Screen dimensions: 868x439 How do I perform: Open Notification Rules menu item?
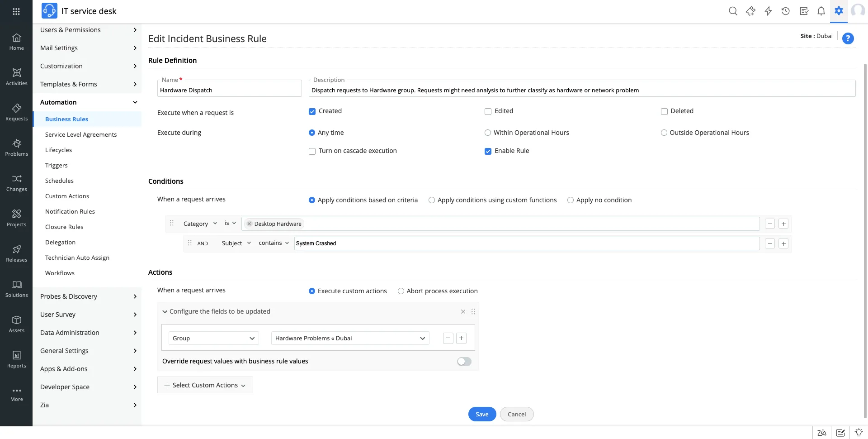point(70,211)
